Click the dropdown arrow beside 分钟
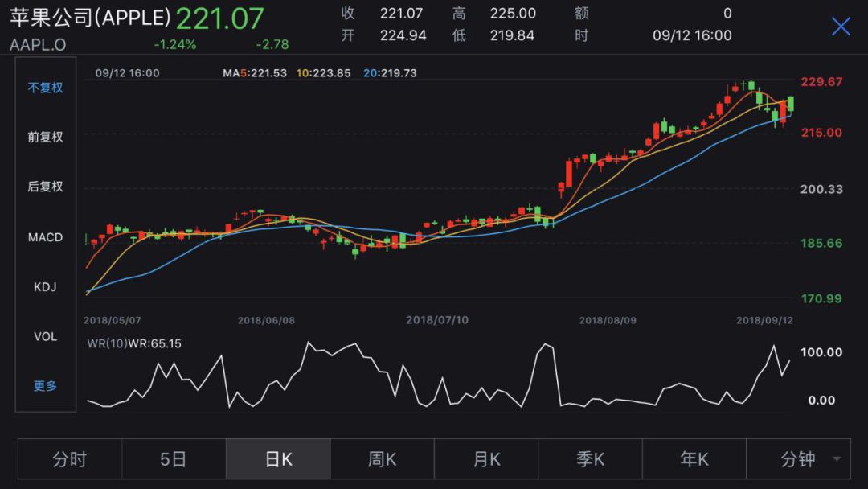868x489 pixels. coord(837,459)
